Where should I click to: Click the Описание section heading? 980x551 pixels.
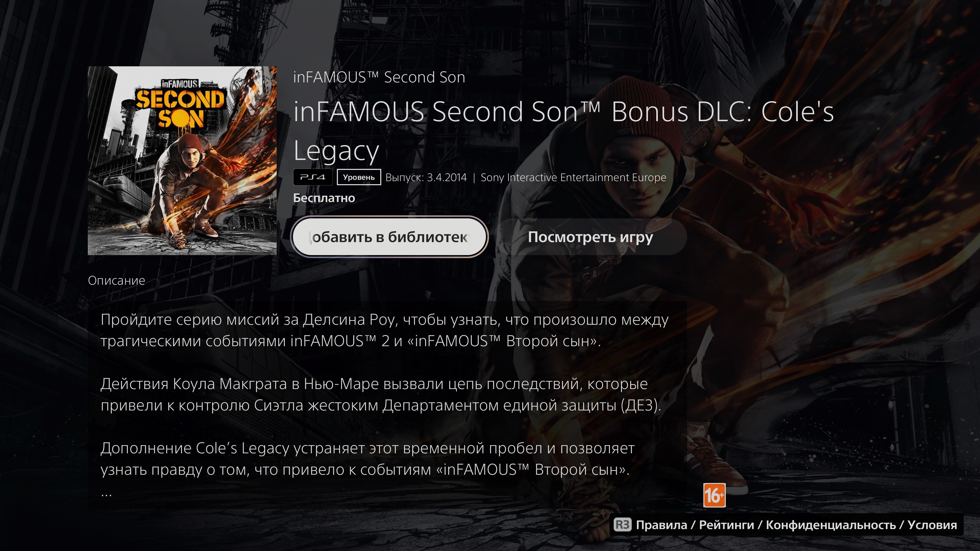click(x=116, y=281)
